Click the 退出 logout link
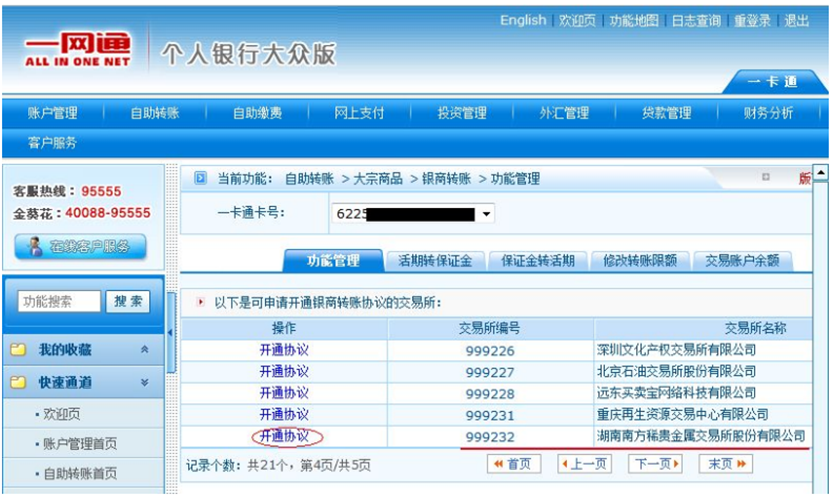 (796, 20)
